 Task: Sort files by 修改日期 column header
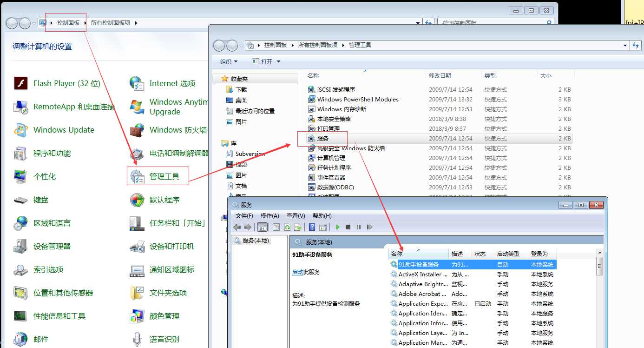pyautogui.click(x=453, y=75)
